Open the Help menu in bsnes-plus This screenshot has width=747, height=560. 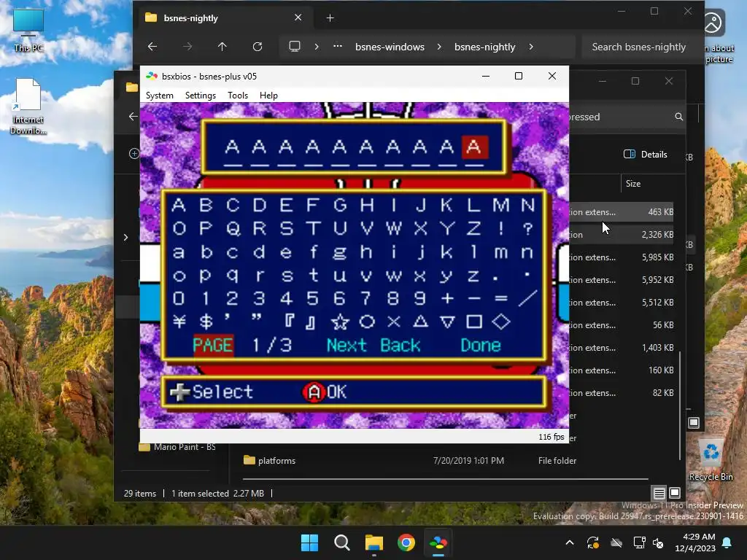(x=268, y=96)
